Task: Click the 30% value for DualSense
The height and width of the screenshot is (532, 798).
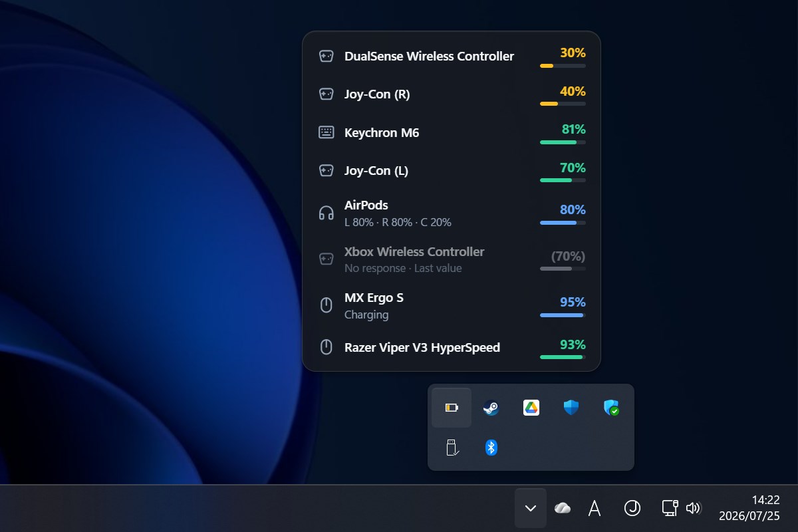Action: [x=573, y=53]
